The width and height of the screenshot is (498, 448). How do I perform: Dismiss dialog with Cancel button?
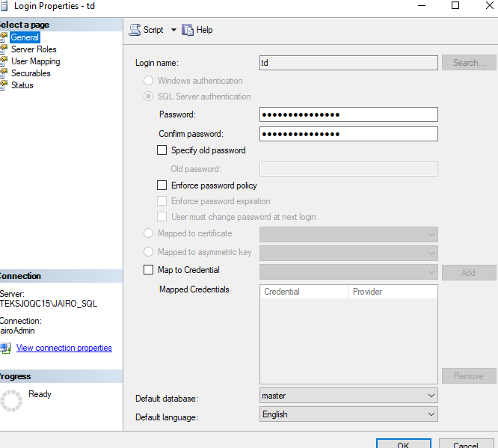[x=466, y=444]
